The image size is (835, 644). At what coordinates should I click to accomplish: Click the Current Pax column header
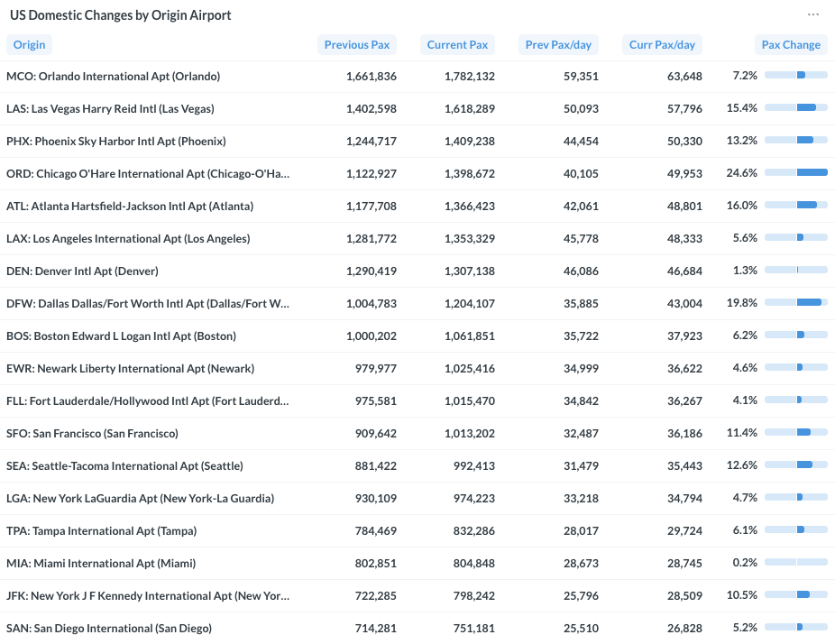coord(457,45)
